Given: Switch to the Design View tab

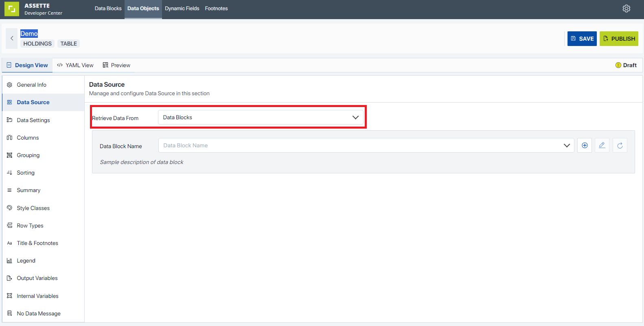Looking at the screenshot, I should [27, 65].
